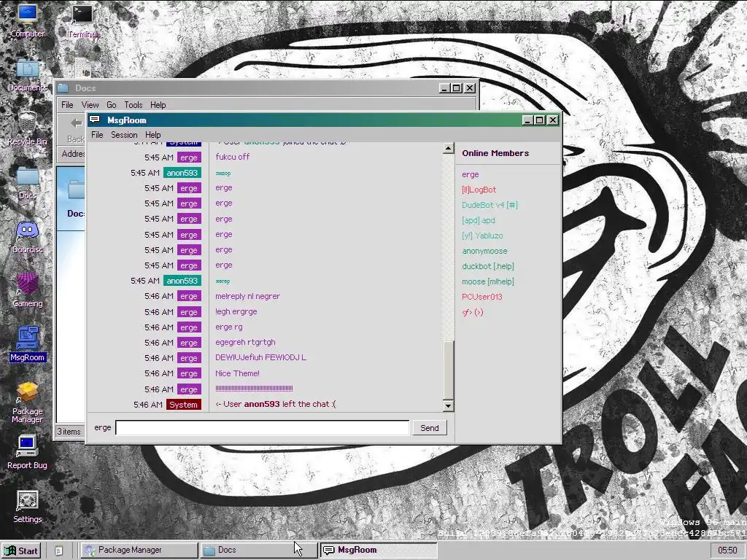Click the Online Members heading
Viewport: 747px width, 560px height.
pos(495,153)
